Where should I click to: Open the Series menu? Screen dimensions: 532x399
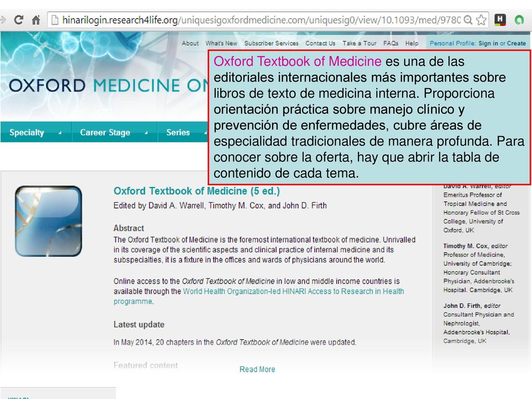[183, 132]
